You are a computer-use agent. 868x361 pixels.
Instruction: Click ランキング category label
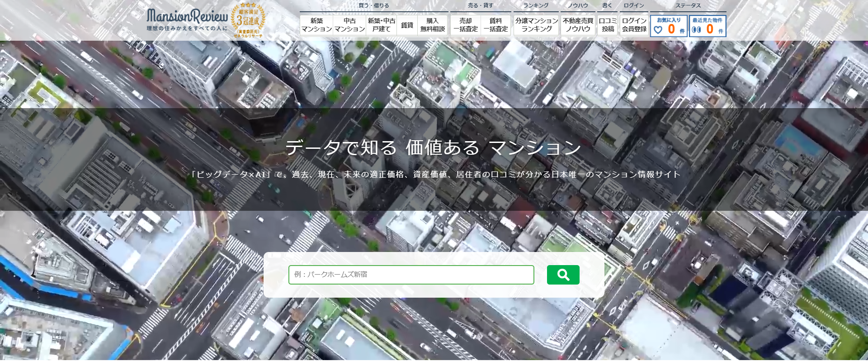[x=536, y=5]
